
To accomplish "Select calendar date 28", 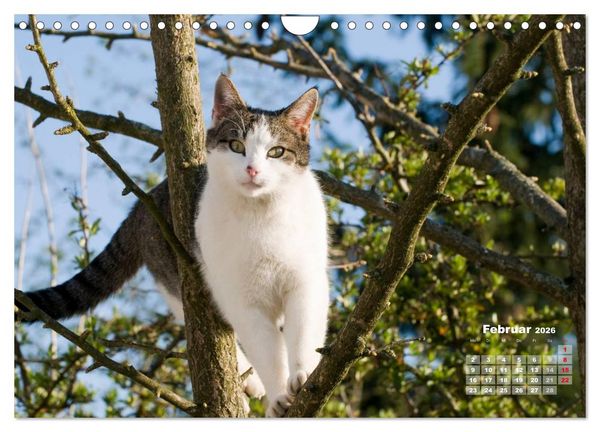I will (x=549, y=390).
